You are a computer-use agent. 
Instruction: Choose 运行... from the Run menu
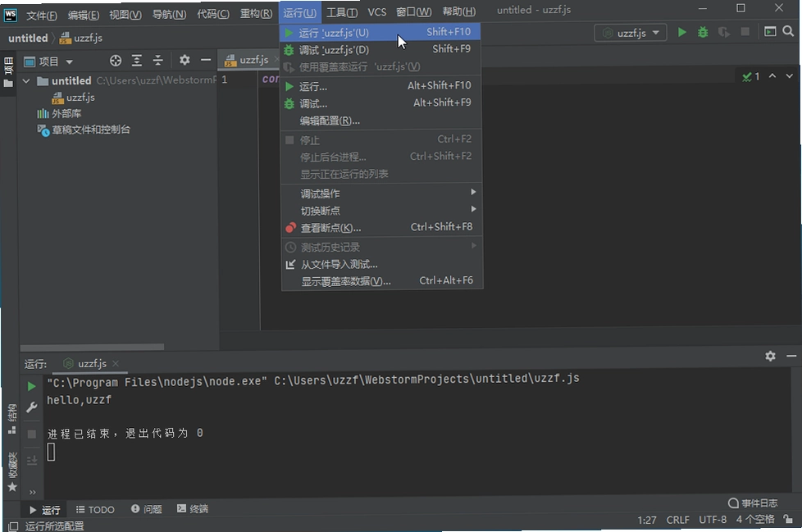coord(380,86)
